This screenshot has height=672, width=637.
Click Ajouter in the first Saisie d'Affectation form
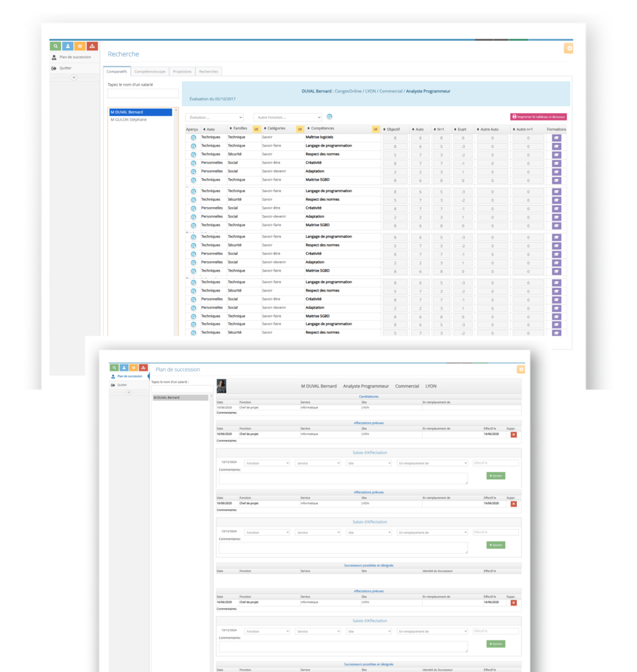[x=496, y=476]
